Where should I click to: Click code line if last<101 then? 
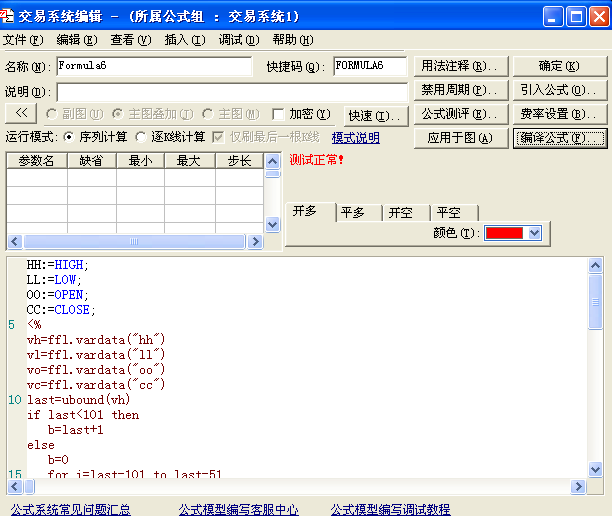click(83, 415)
